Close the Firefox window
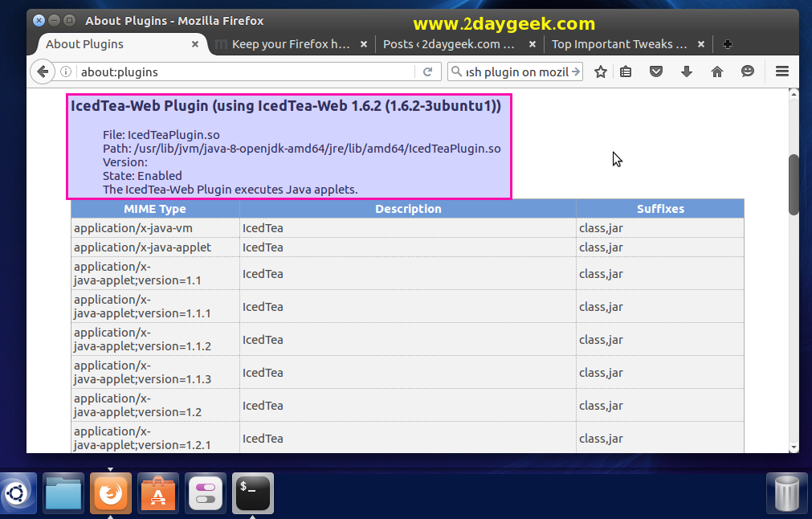The width and height of the screenshot is (812, 519). point(39,21)
